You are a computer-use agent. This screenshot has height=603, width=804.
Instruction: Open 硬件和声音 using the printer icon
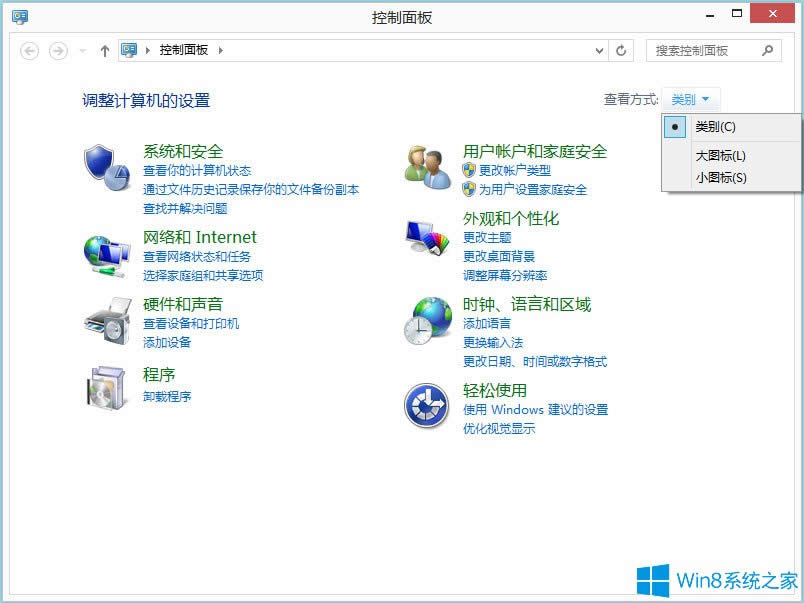coord(105,322)
